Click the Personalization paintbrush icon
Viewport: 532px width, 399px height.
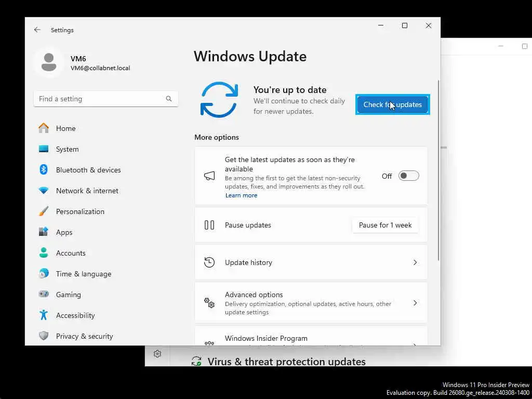pos(44,211)
